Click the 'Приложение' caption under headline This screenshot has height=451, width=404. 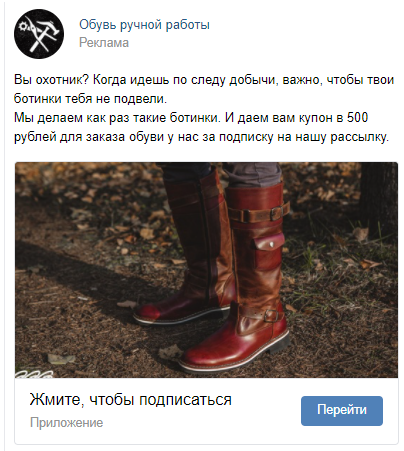(67, 422)
